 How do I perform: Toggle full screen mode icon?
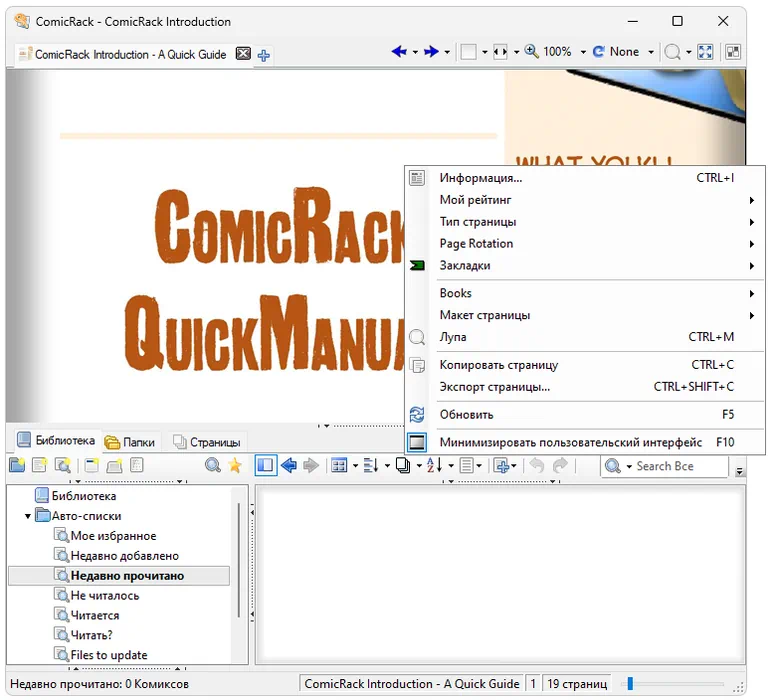point(706,52)
